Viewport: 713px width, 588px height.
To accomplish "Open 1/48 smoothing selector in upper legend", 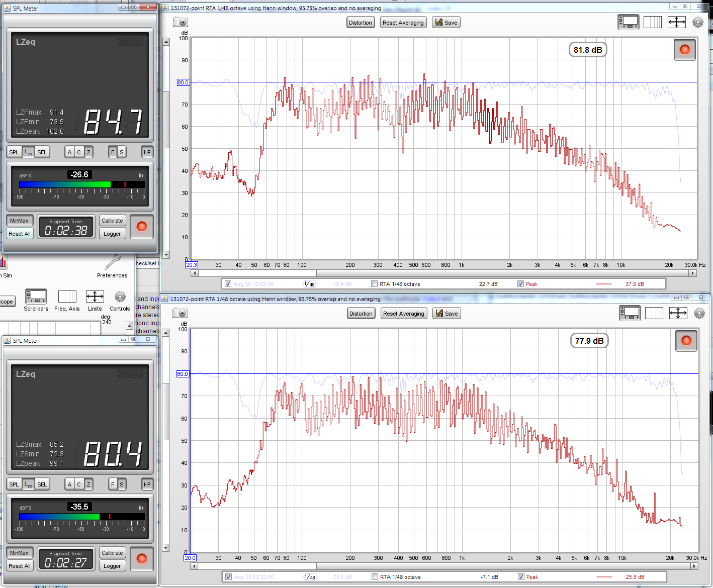I will 310,284.
